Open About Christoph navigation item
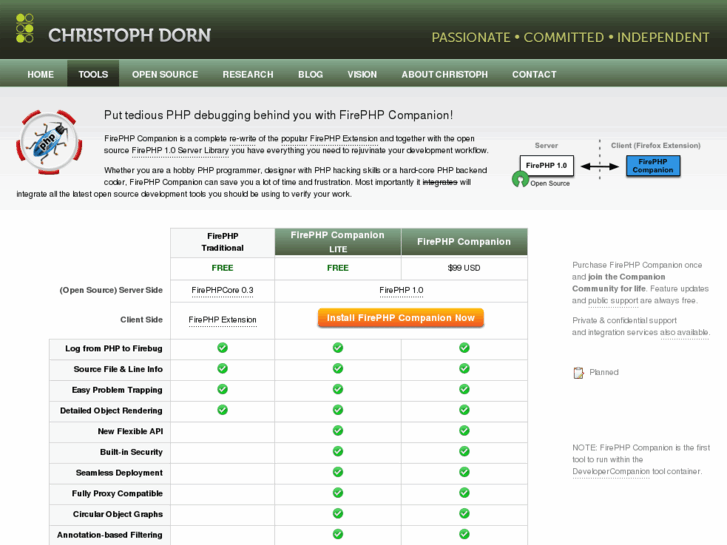 (x=444, y=74)
